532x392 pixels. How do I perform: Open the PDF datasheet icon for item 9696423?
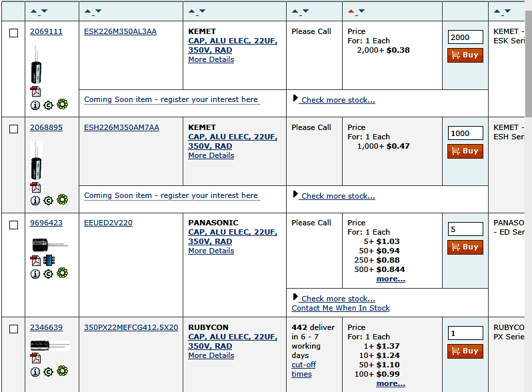35,260
